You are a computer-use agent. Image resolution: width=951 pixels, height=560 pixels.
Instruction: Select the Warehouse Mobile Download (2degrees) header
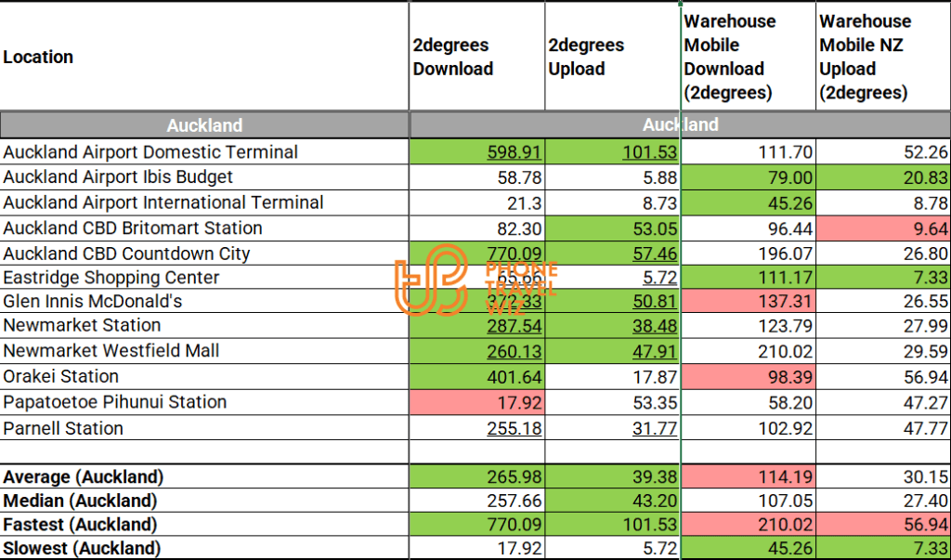pyautogui.click(x=729, y=57)
